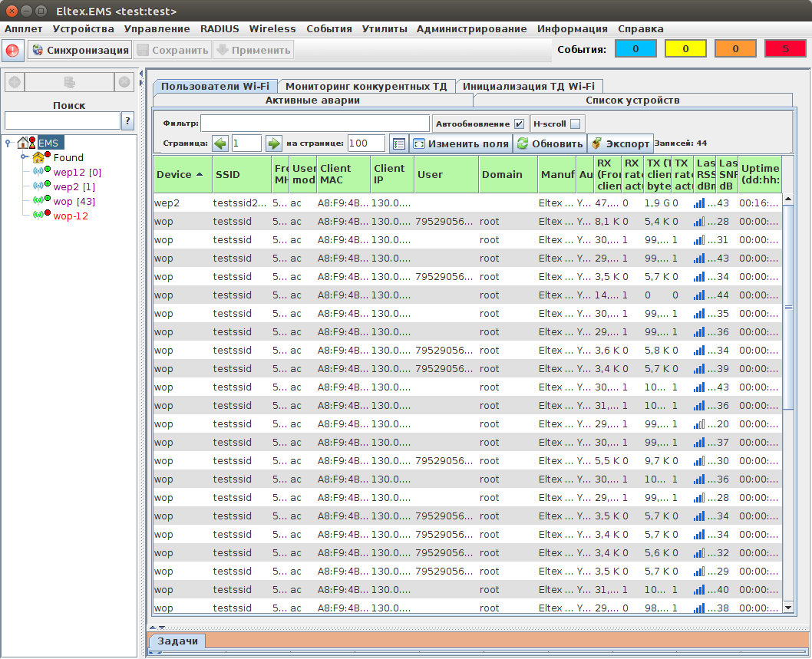
Task: Expand the Found tree node
Action: (x=24, y=157)
